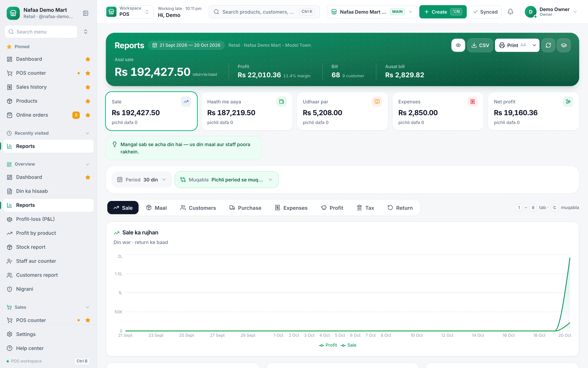588x368 pixels.
Task: Toggle the eye visibility icon in Reports header
Action: (458, 45)
